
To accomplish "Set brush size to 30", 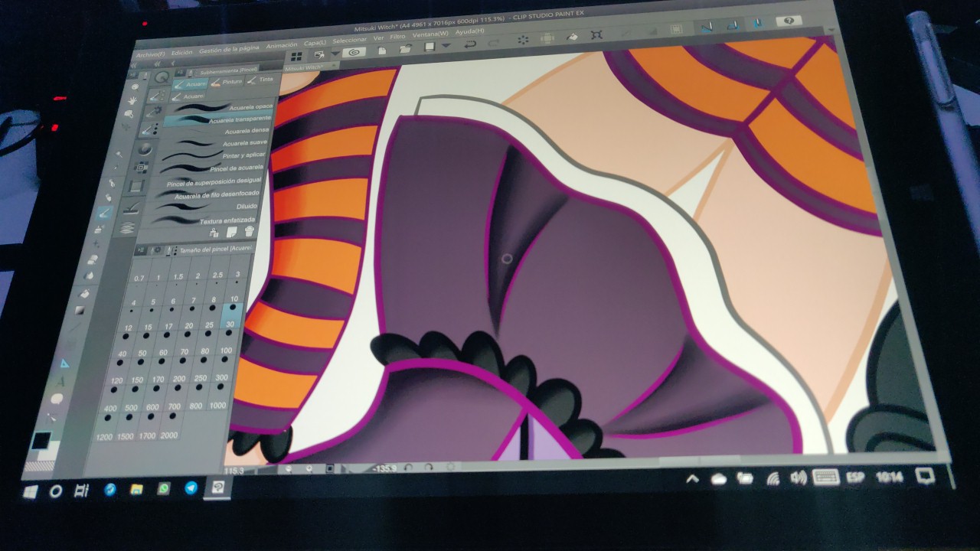I will [x=231, y=315].
